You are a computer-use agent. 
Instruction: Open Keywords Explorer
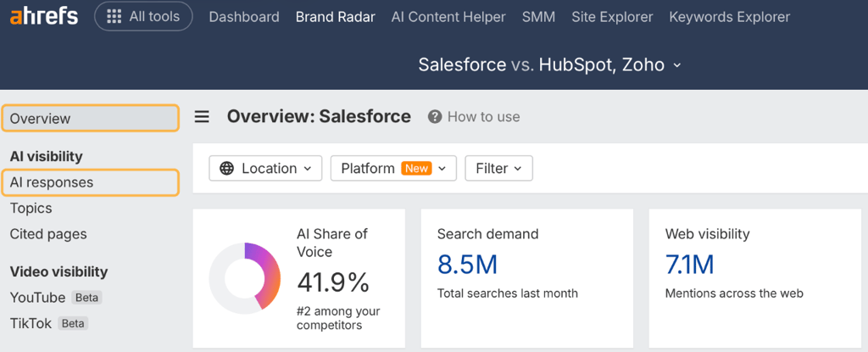(730, 17)
